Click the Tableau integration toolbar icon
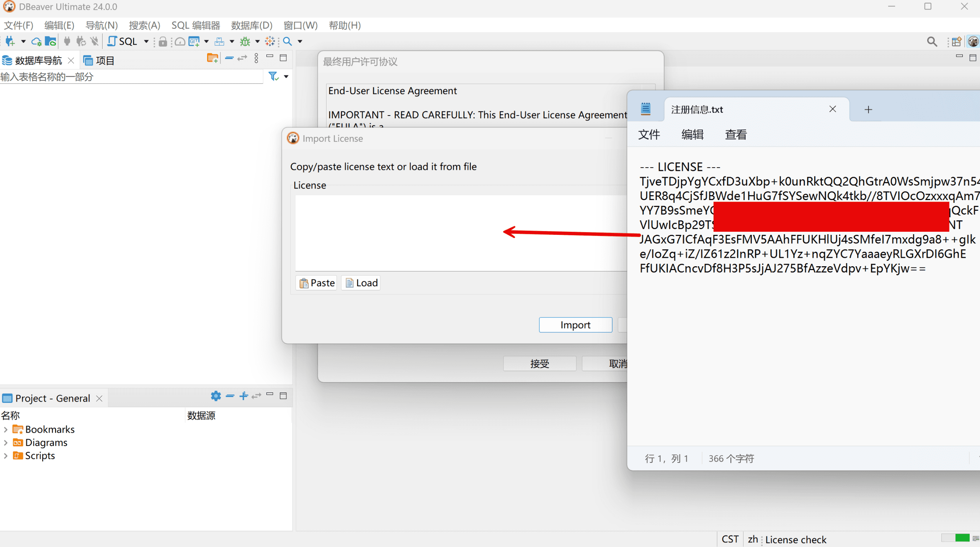Screen dimensions: 980x547 pyautogui.click(x=270, y=41)
